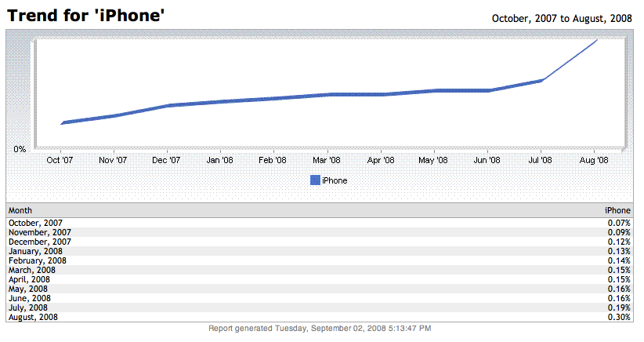The height and width of the screenshot is (342, 644).
Task: Select the May, 2008 table row
Action: click(320, 289)
